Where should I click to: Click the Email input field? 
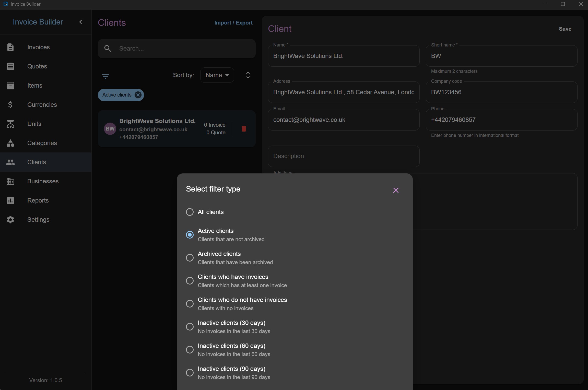point(344,120)
